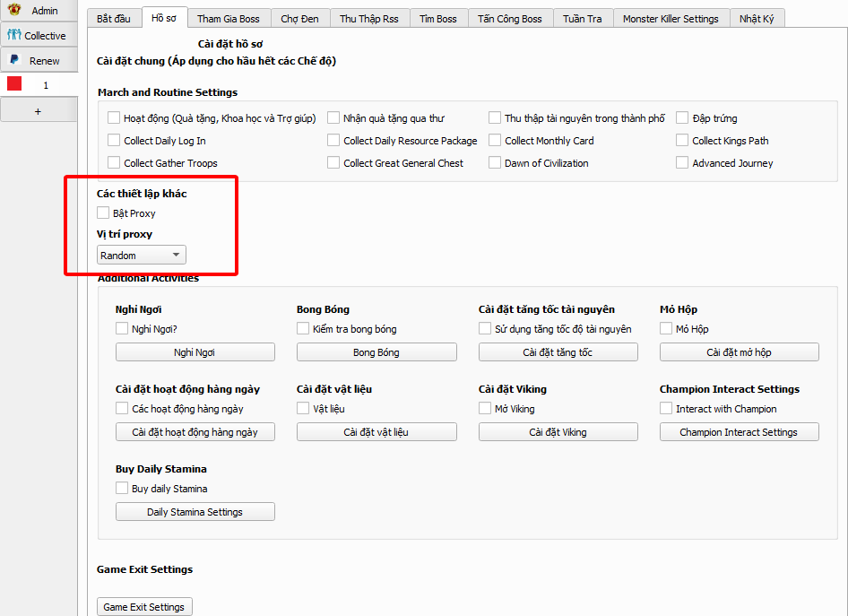Click the Game Exit Settings button

(x=144, y=607)
